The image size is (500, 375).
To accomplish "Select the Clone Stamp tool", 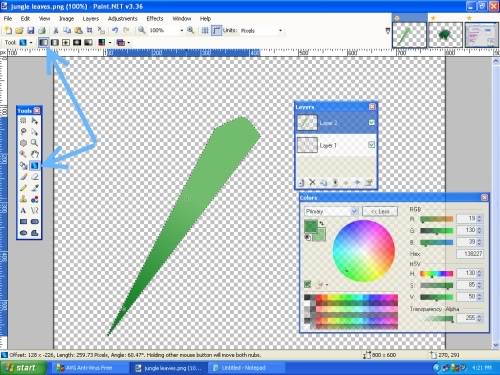I will coord(23,199).
